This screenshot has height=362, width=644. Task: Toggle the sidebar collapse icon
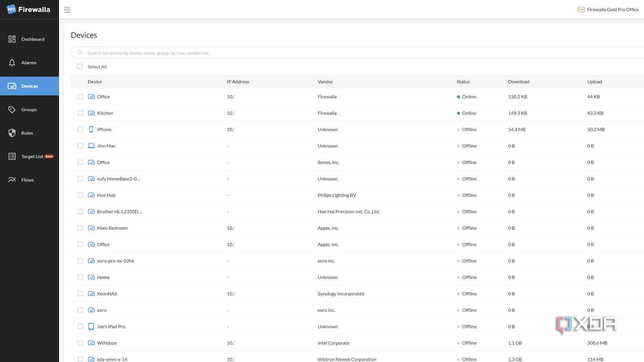(67, 10)
